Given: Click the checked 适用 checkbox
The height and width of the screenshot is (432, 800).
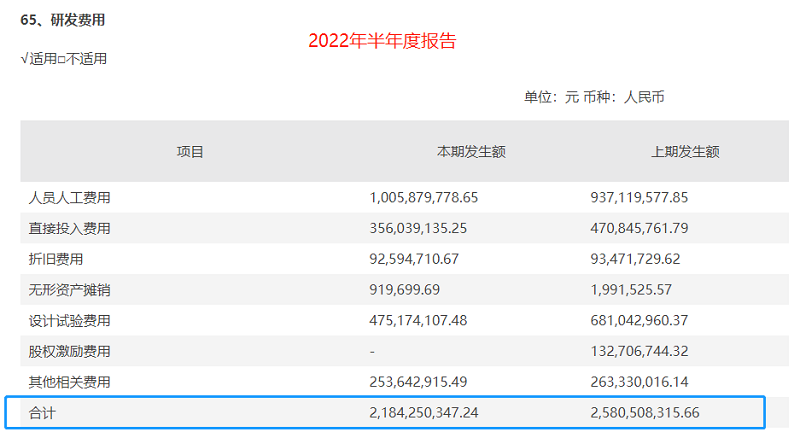Looking at the screenshot, I should click(x=25, y=59).
